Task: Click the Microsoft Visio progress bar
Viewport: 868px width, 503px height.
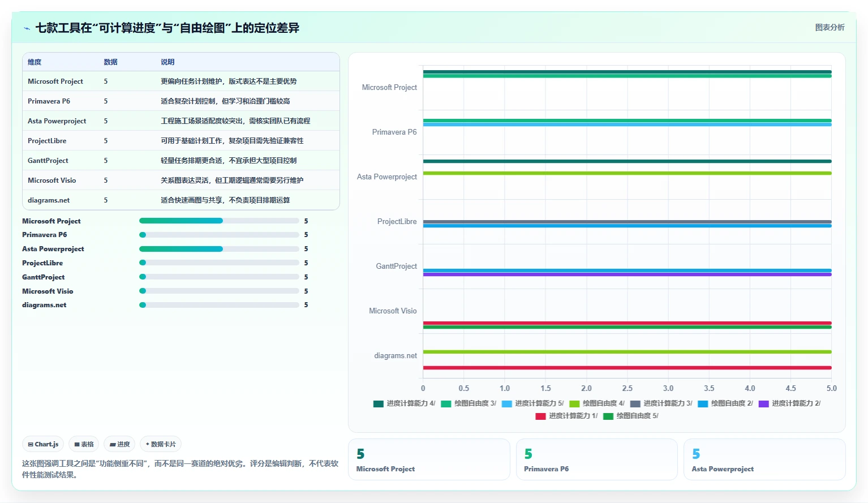Action: [219, 291]
